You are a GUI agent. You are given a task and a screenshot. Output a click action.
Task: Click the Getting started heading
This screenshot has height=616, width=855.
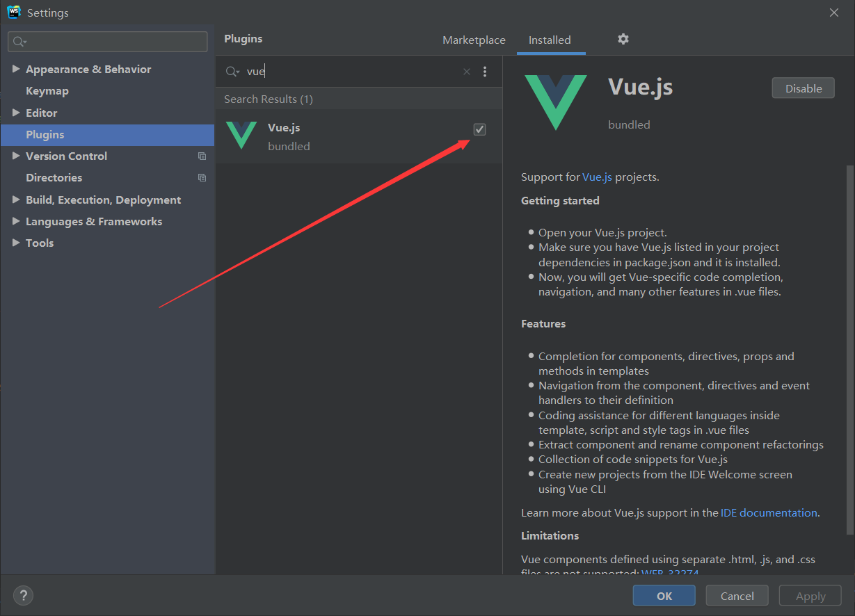point(560,201)
